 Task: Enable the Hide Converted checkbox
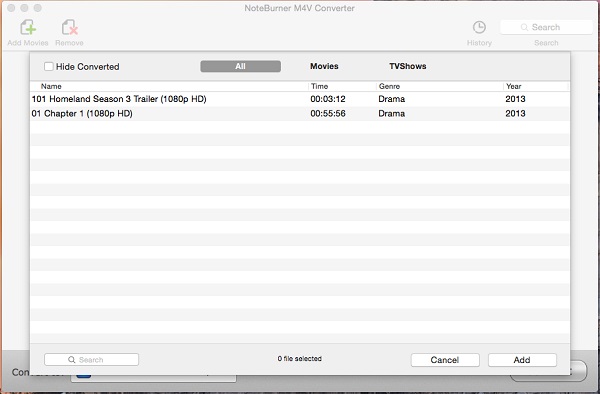pyautogui.click(x=49, y=67)
